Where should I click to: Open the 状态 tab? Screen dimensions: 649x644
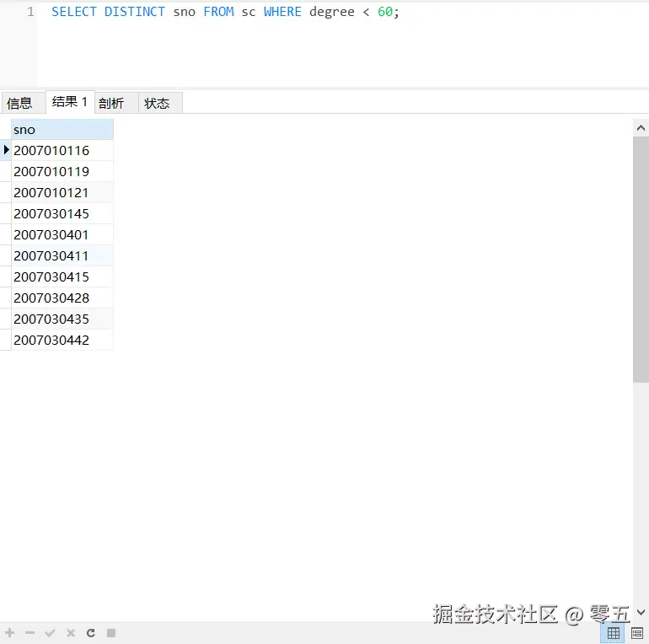tap(160, 103)
